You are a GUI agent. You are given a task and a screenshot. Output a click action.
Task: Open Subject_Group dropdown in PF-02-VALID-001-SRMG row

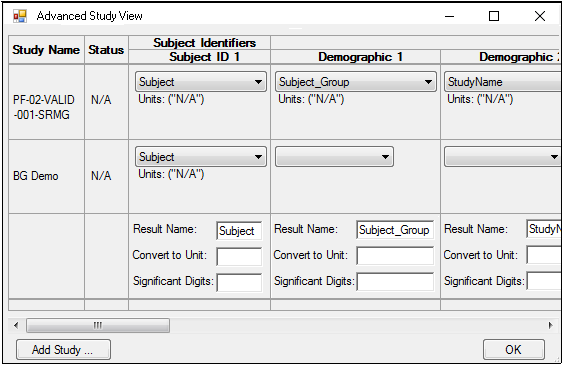(356, 82)
